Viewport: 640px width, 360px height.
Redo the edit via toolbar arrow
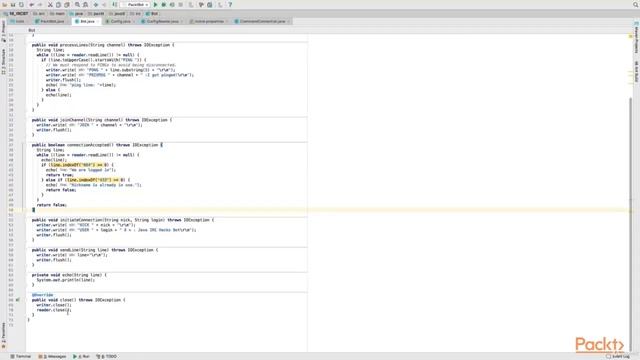40,4
